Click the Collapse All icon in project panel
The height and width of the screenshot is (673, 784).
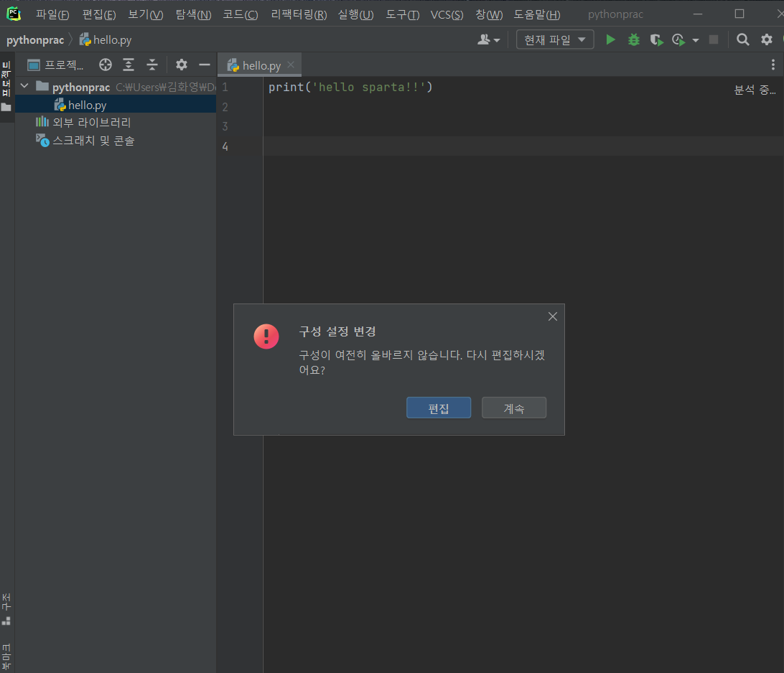coord(152,65)
